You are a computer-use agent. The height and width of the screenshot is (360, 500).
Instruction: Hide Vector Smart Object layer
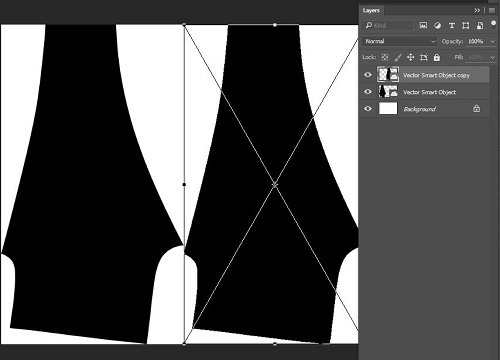[x=368, y=92]
